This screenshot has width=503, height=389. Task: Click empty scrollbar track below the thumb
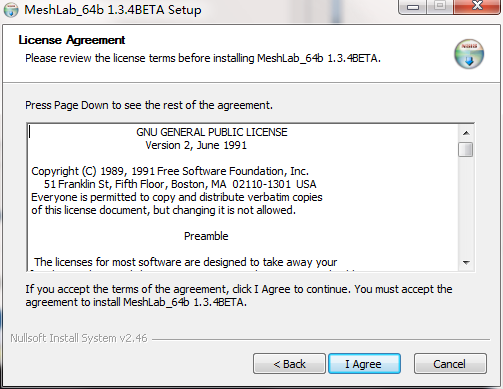pyautogui.click(x=466, y=207)
